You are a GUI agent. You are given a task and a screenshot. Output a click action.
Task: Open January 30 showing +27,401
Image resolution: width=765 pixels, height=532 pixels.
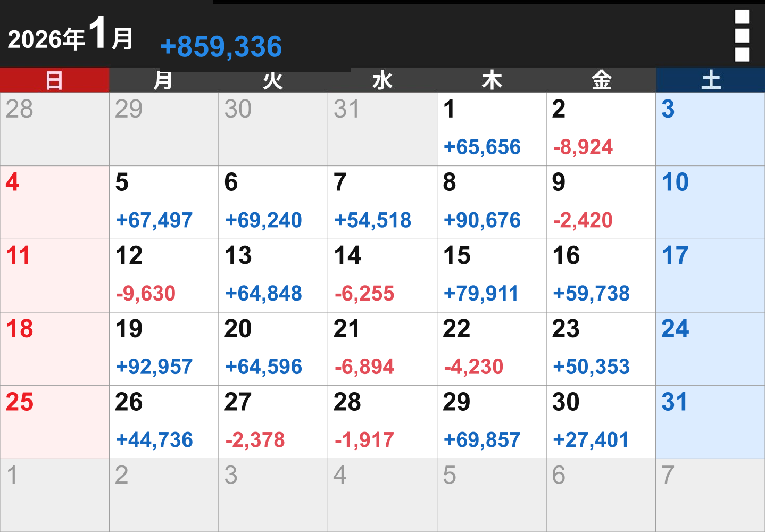tap(601, 422)
